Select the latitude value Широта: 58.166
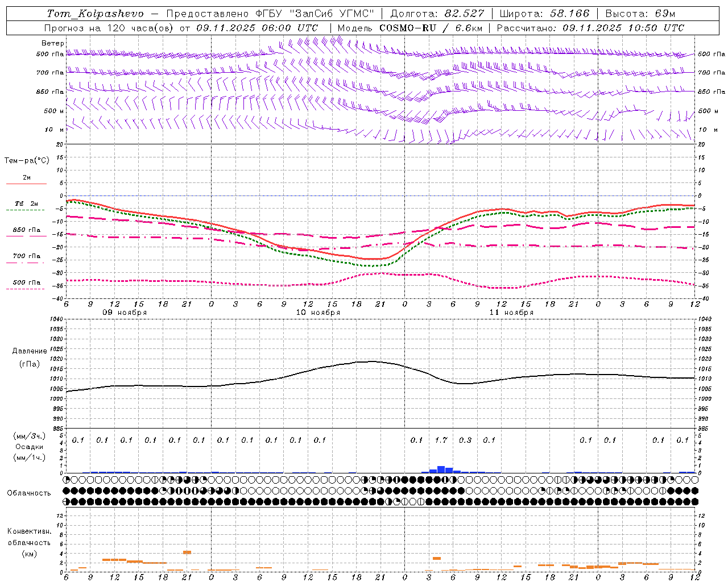Image resolution: width=728 pixels, height=582 pixels. 545,14
